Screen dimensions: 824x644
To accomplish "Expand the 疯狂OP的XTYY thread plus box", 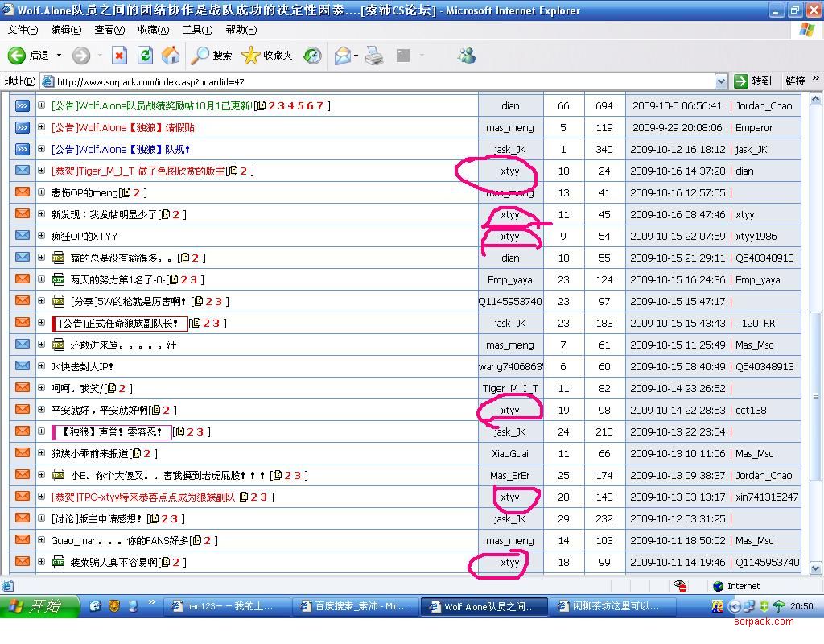I will 42,237.
